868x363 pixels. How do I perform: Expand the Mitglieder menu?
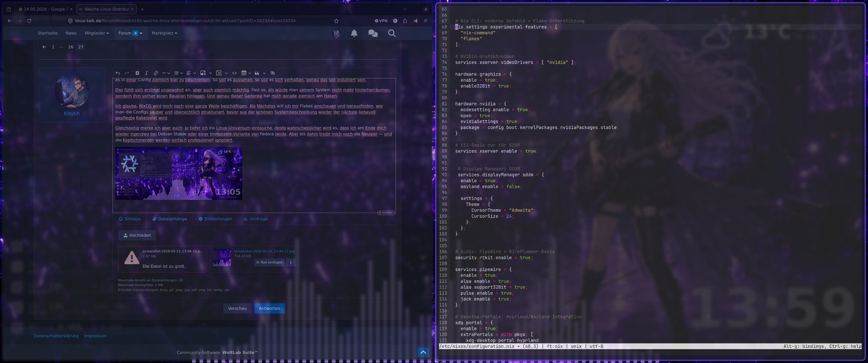coord(97,33)
